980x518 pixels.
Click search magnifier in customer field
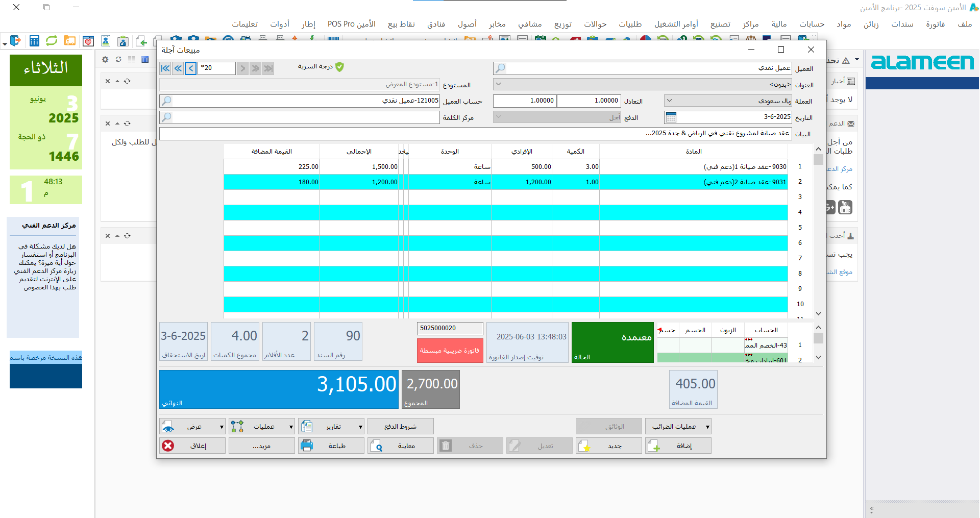coord(500,68)
